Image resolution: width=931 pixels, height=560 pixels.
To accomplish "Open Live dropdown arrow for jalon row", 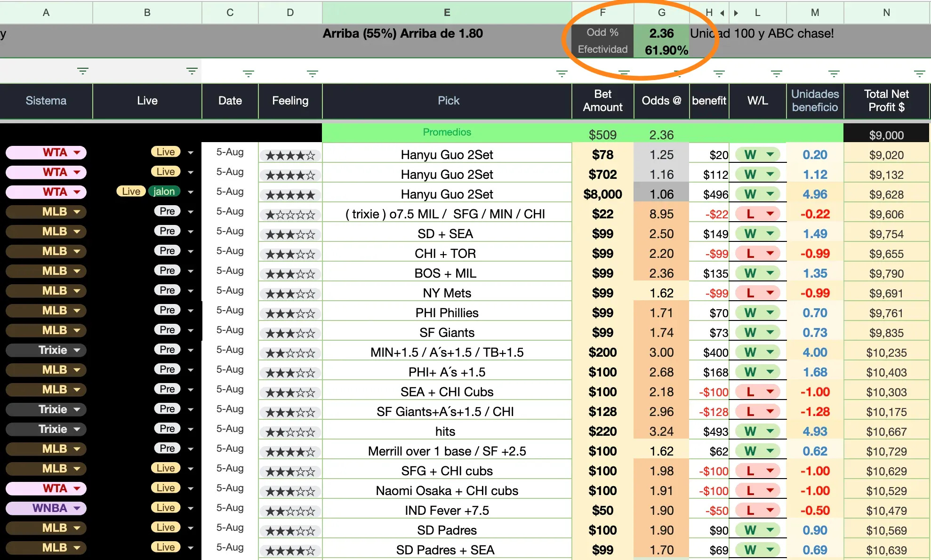I will 191,192.
